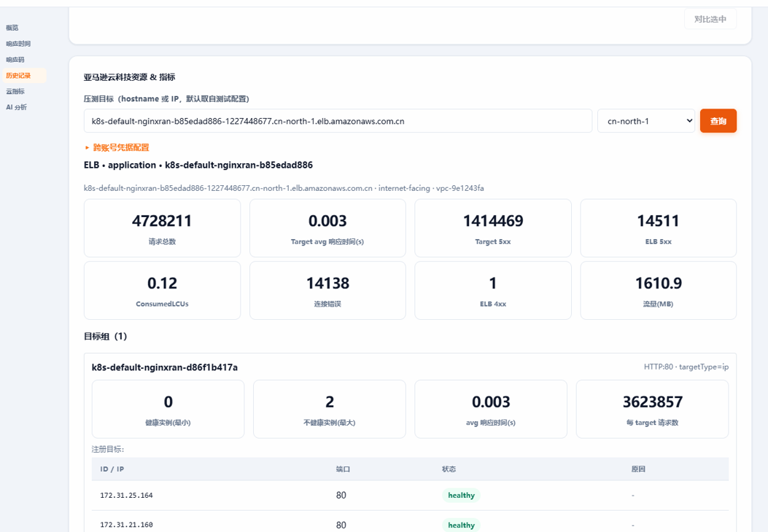This screenshot has height=532, width=768.
Task: Click healthy badge for 172.31.21.160
Action: [461, 525]
